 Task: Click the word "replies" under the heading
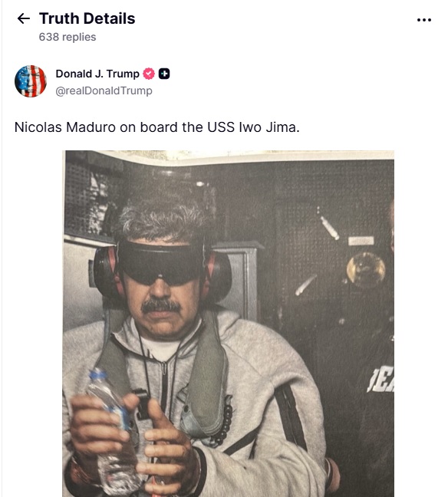click(x=79, y=37)
